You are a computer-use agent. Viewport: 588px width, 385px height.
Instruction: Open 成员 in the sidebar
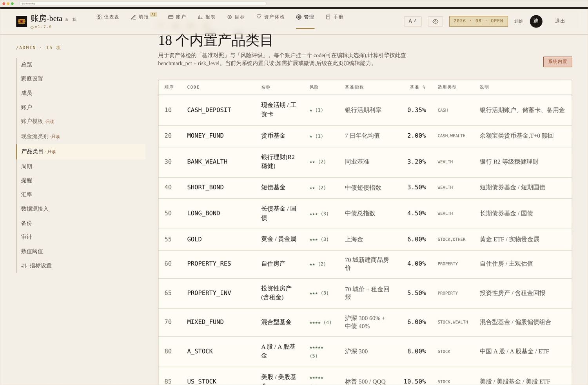(27, 93)
